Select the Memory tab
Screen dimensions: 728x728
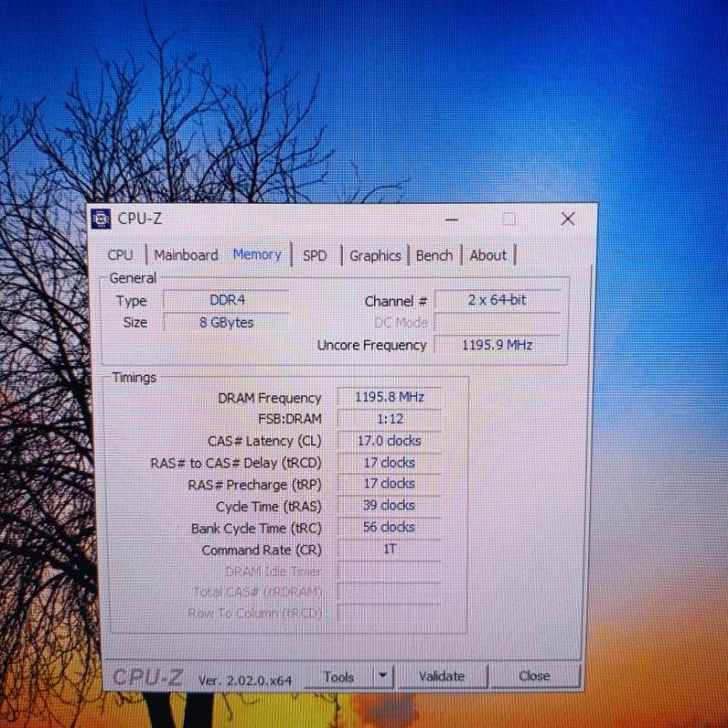(x=257, y=255)
